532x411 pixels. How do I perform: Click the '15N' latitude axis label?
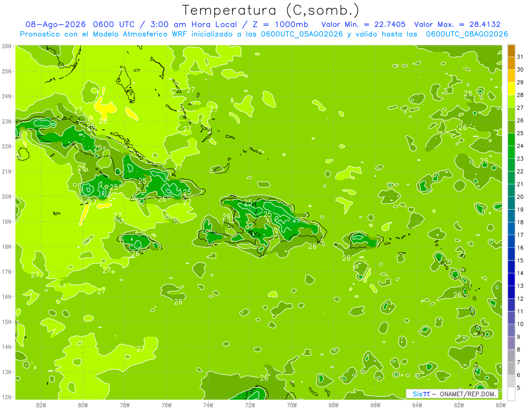tap(6, 321)
